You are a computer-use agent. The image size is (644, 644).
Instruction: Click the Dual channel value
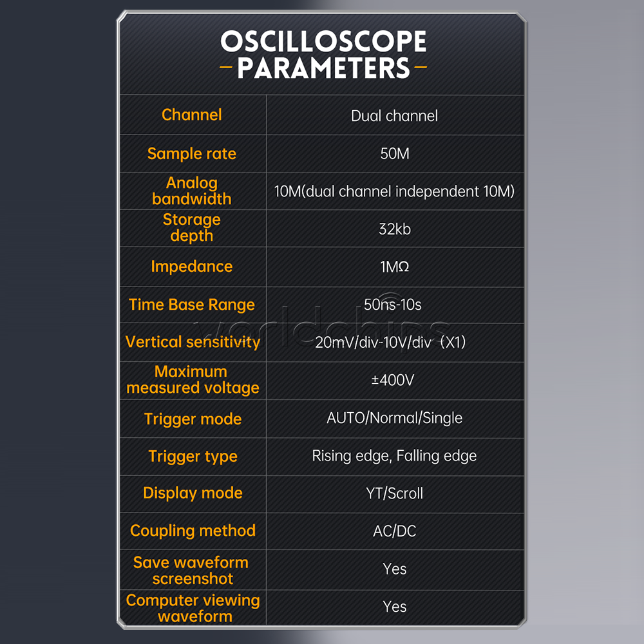(x=394, y=116)
